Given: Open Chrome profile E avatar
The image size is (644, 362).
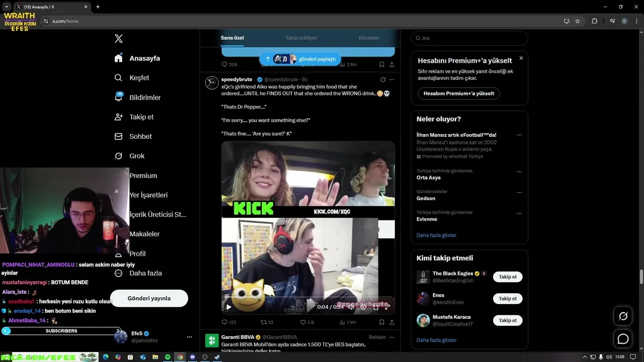Looking at the screenshot, I should tap(624, 21).
